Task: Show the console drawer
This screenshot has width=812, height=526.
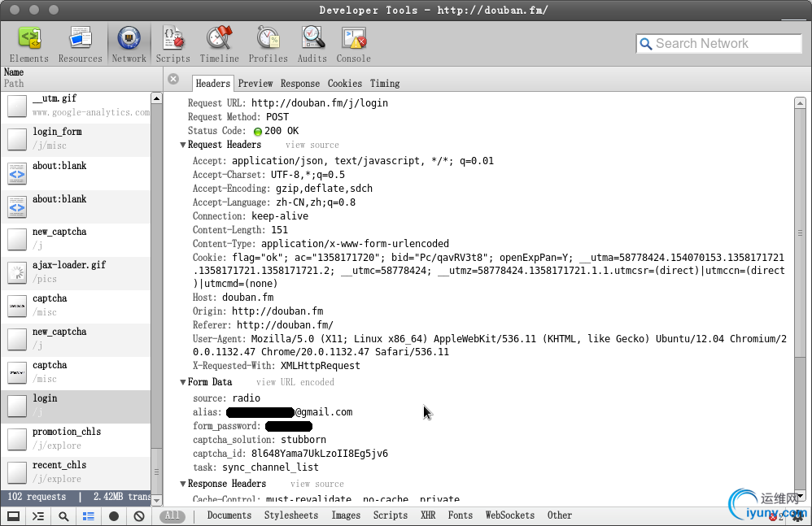Action: (38, 515)
